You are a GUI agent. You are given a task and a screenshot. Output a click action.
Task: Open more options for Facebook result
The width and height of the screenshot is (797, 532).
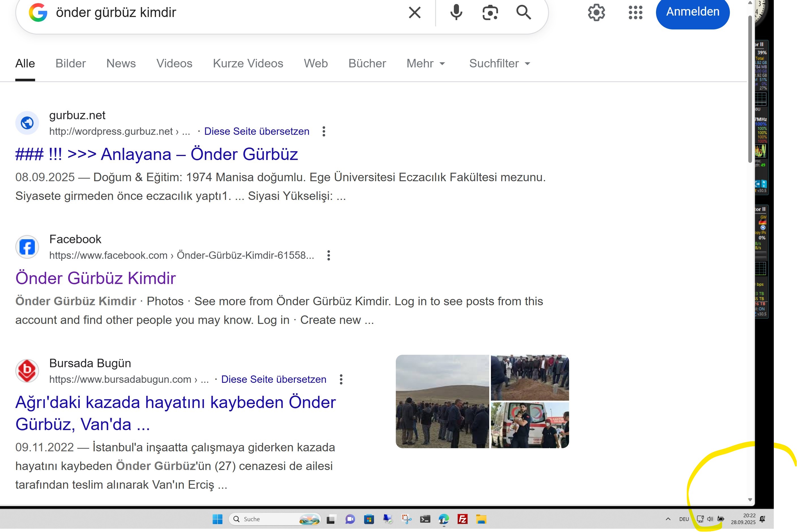click(328, 255)
